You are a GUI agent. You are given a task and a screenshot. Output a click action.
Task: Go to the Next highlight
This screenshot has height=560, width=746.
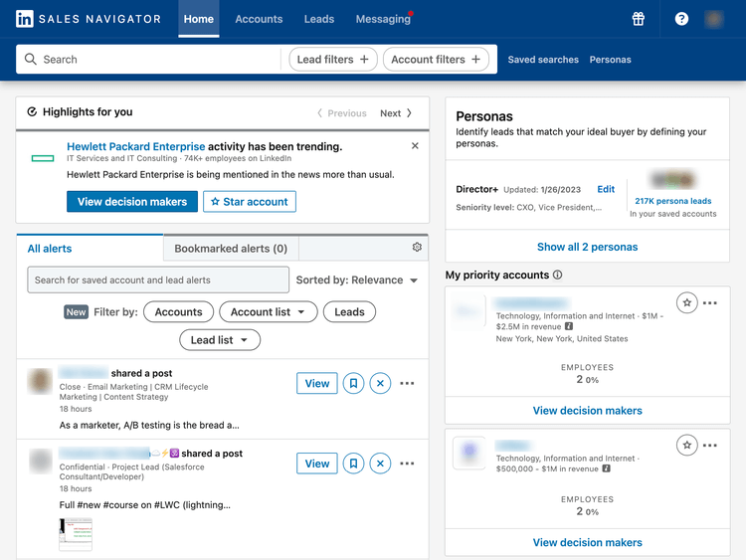coord(396,113)
